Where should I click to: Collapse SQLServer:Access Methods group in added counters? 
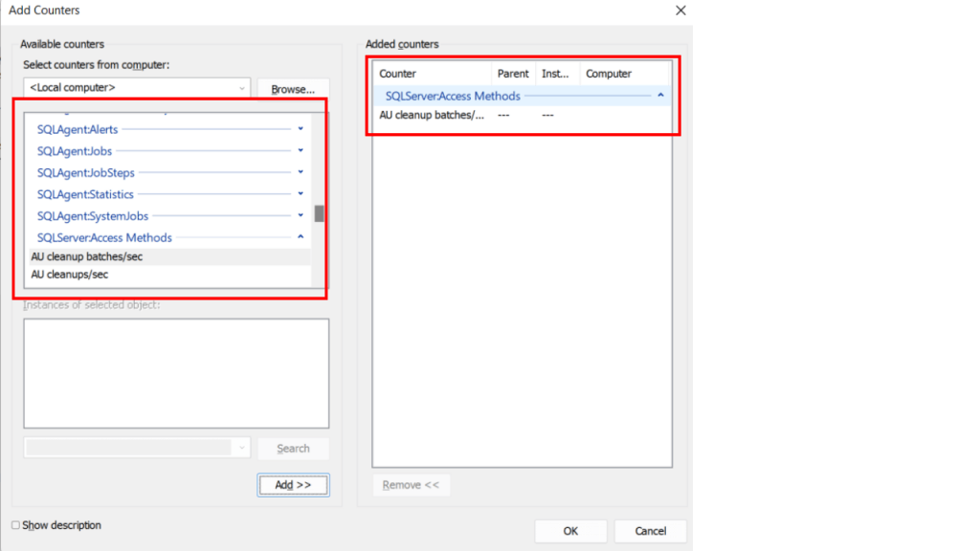pos(660,96)
